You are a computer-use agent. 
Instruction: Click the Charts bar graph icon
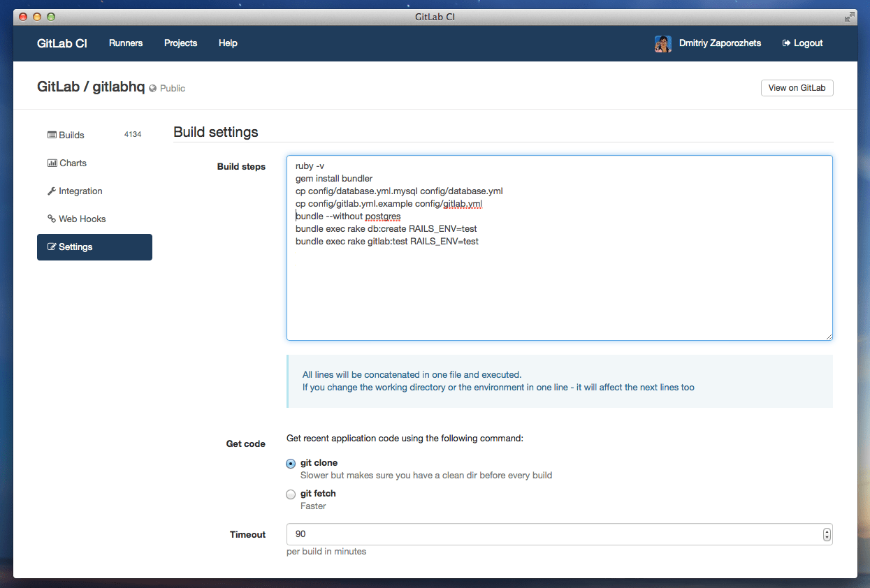click(x=52, y=163)
